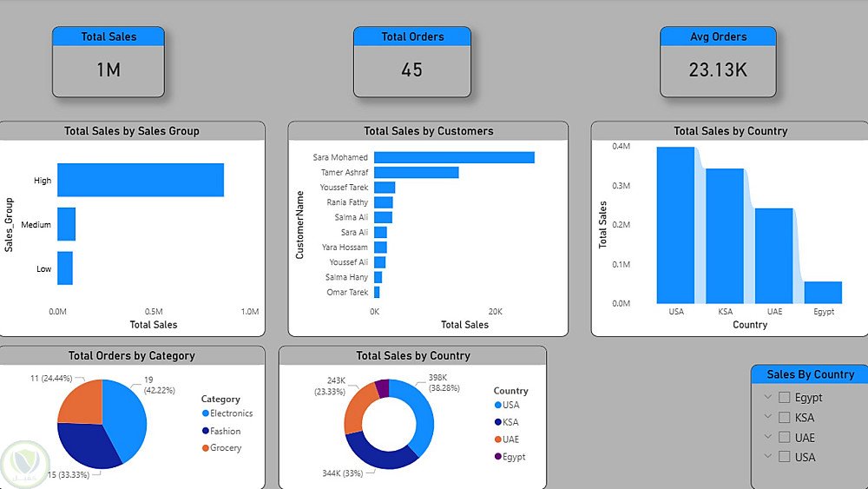Click the Egypt segment of the donut chart
Image resolution: width=868 pixels, height=489 pixels.
pyautogui.click(x=383, y=388)
